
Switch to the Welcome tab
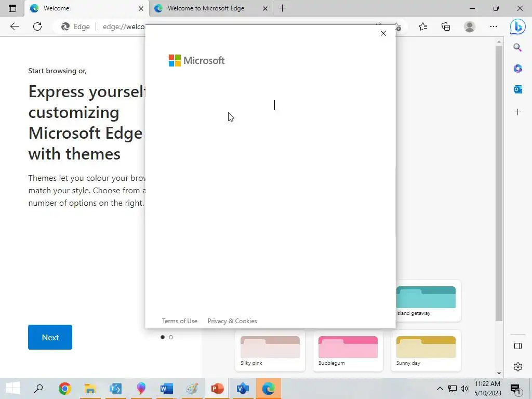(x=87, y=8)
